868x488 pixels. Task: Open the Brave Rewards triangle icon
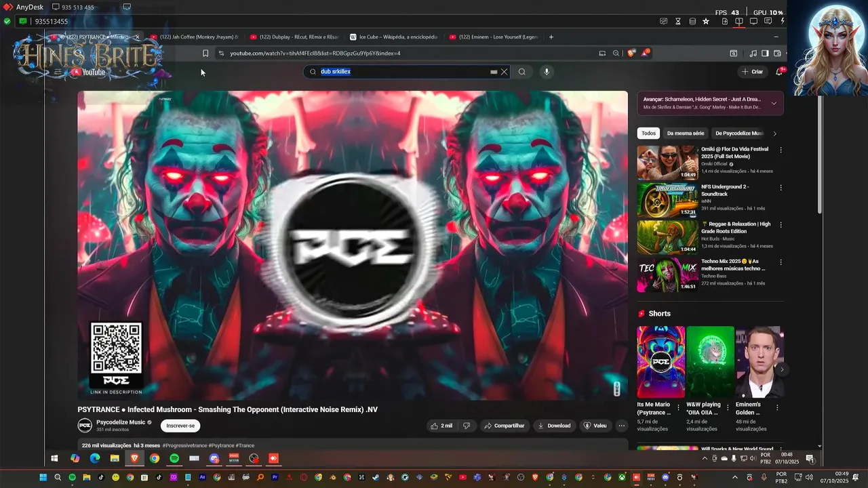coord(646,53)
